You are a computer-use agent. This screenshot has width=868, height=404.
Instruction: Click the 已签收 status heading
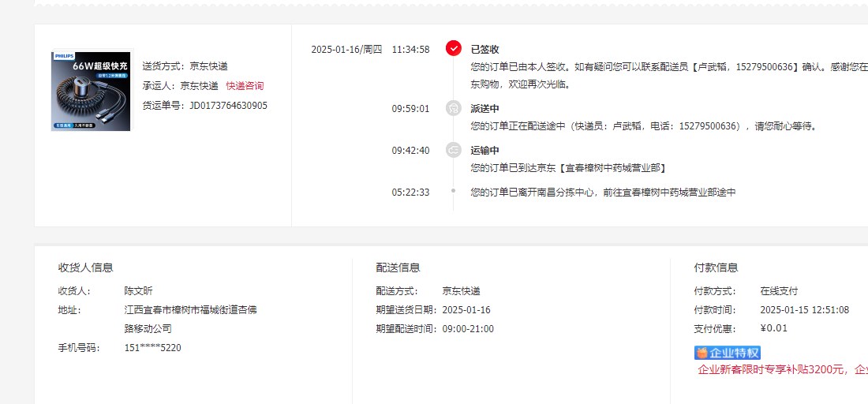[x=485, y=49]
